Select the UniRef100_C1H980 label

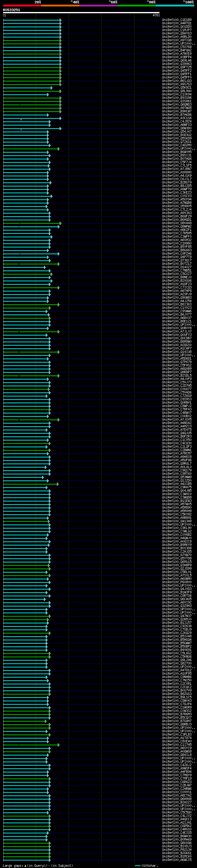point(177,243)
